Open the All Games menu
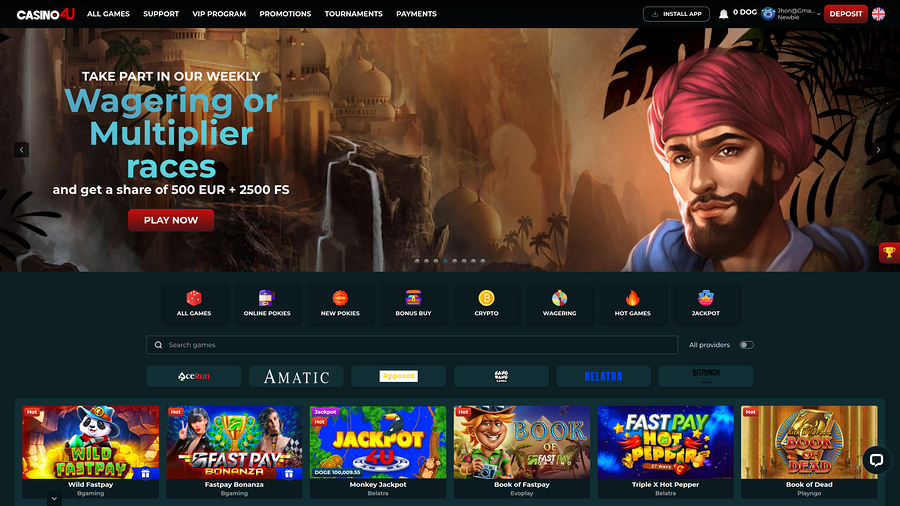The width and height of the screenshot is (900, 506). pyautogui.click(x=108, y=14)
